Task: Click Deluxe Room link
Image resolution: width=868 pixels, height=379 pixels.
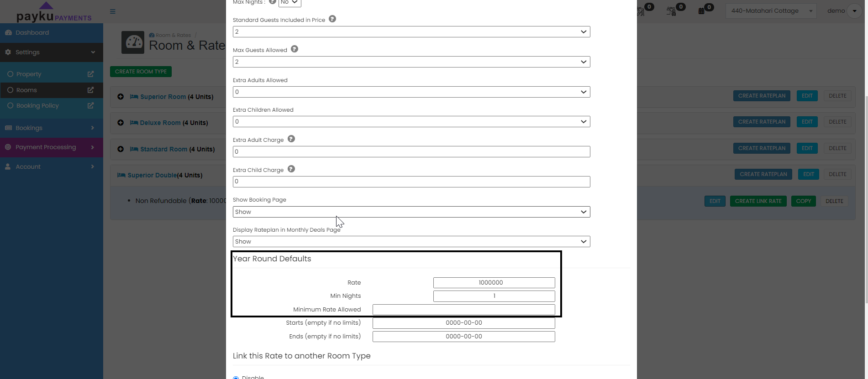Action: pyautogui.click(x=160, y=123)
